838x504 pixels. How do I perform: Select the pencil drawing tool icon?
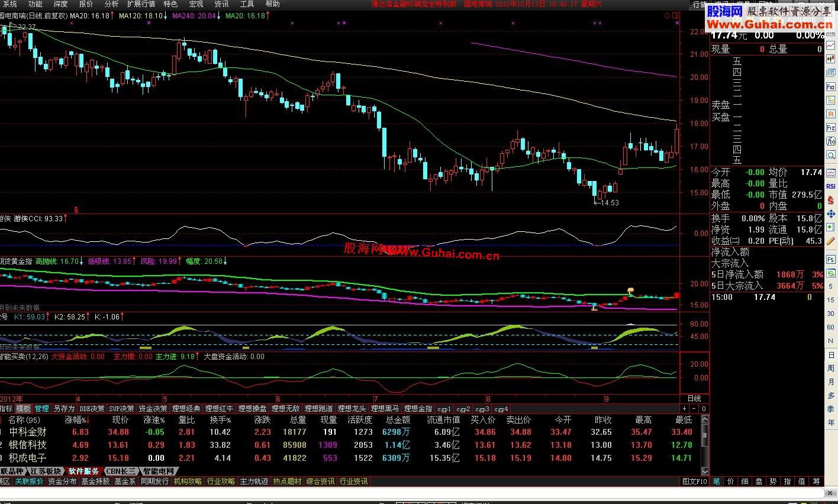pos(831,240)
